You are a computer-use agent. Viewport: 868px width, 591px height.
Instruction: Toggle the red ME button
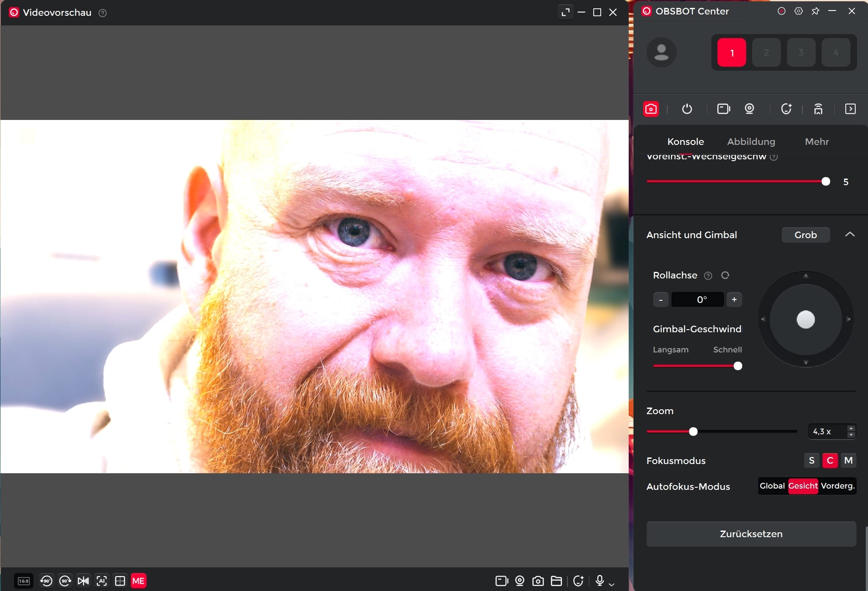pos(138,581)
